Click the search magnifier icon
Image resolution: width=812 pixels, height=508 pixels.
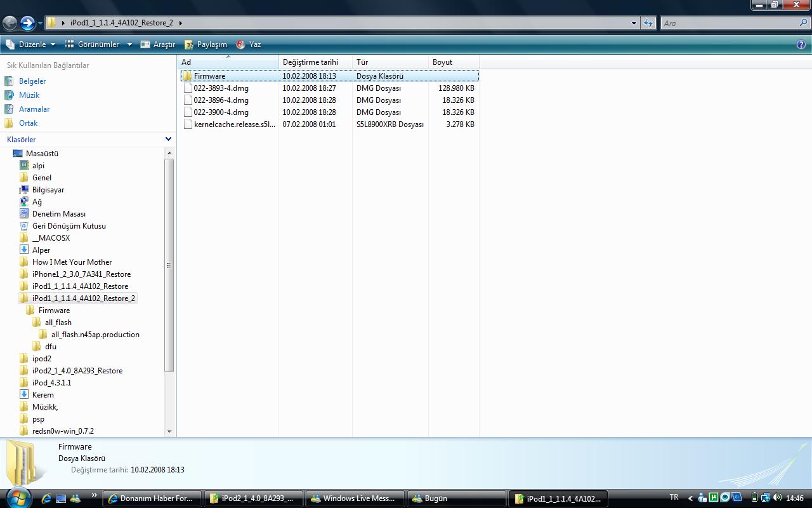(804, 23)
